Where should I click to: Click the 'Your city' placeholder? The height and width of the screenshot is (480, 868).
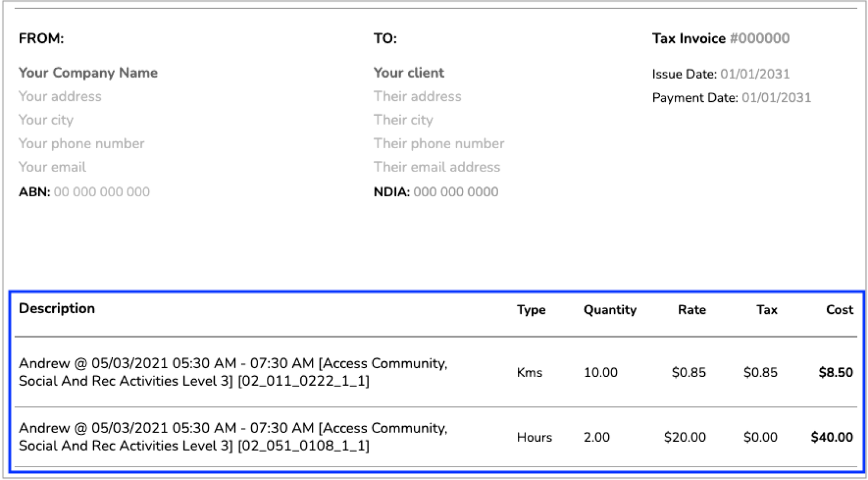(x=46, y=120)
